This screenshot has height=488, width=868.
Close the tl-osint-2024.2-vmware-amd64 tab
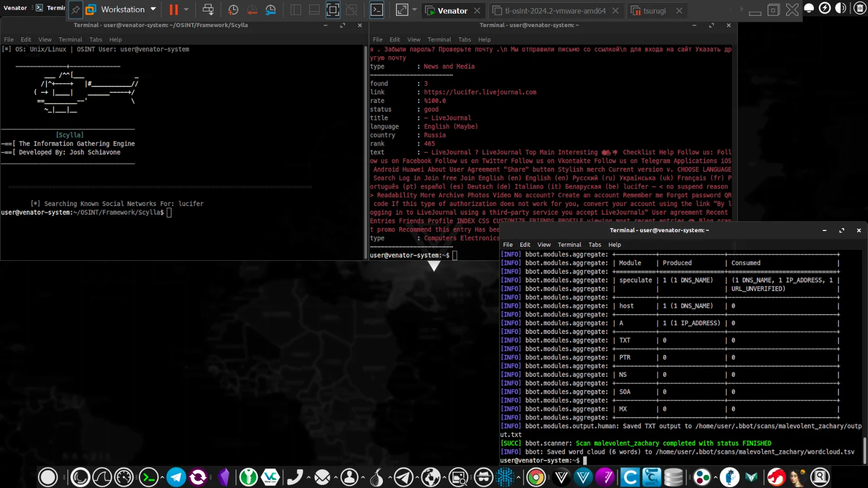615,10
